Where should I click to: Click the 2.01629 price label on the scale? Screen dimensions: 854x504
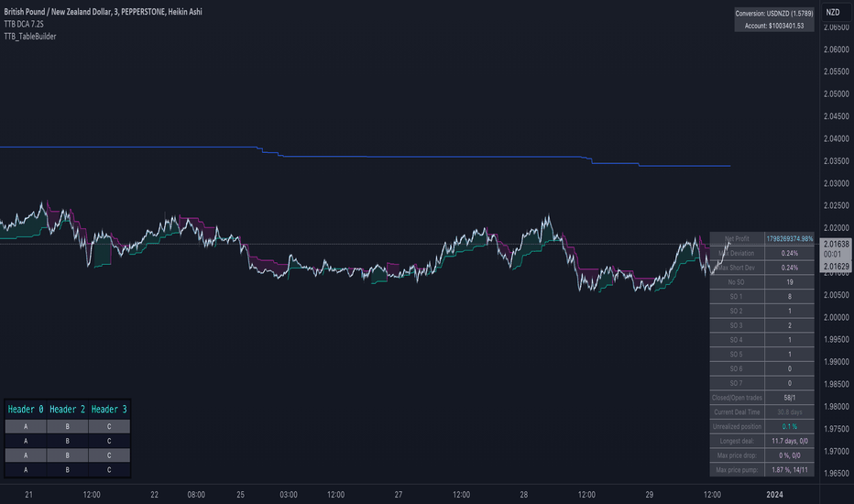pos(836,267)
